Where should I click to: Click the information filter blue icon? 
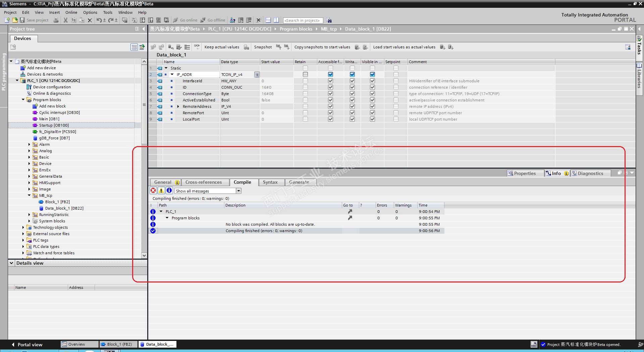pos(169,190)
